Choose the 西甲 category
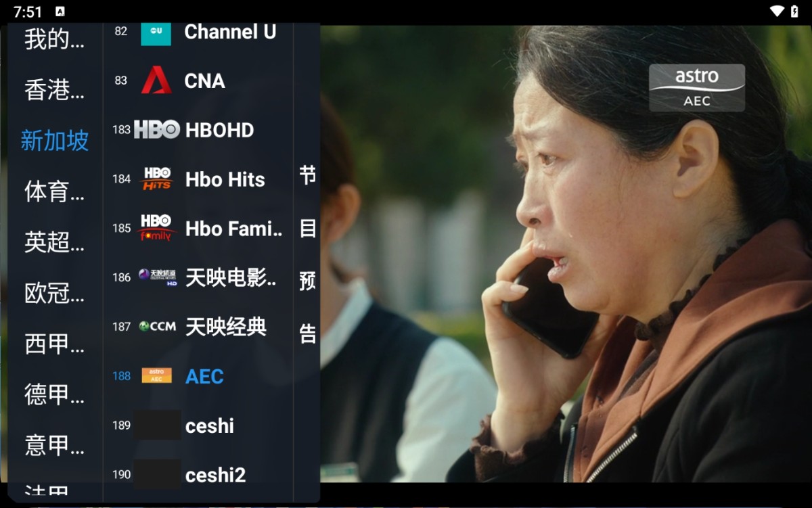 (55, 344)
